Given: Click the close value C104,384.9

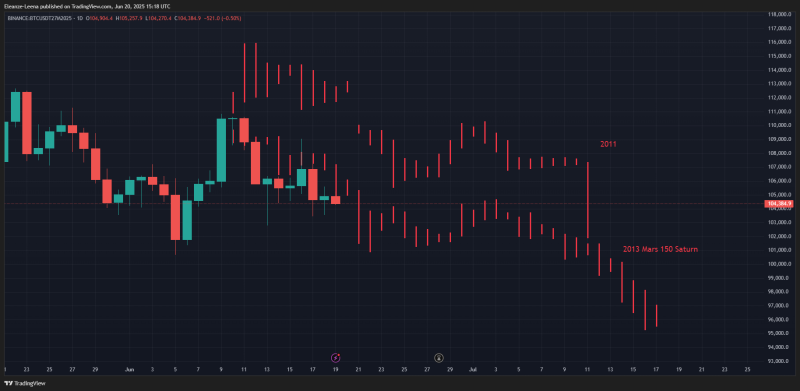Looking at the screenshot, I should 187,18.
